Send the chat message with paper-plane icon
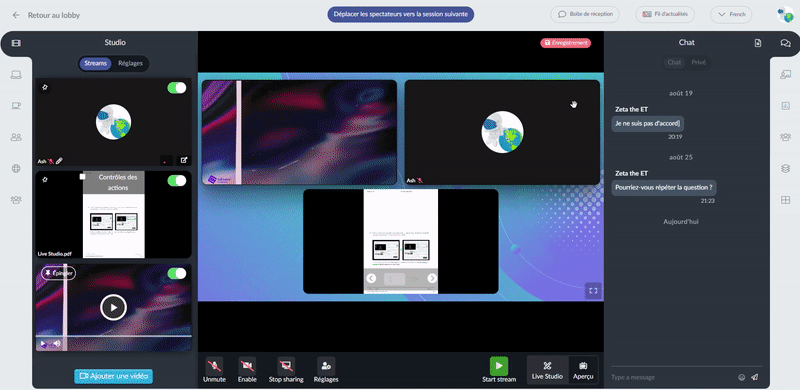 point(755,377)
